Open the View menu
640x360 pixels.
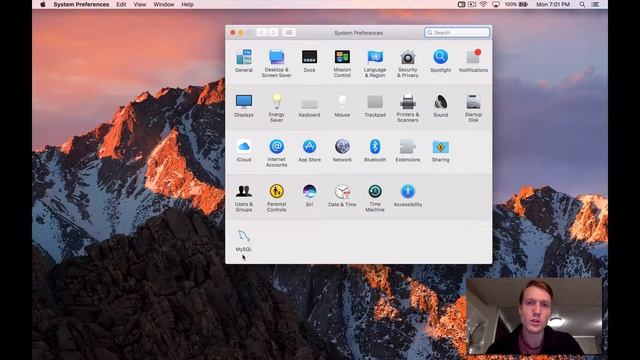click(140, 4)
